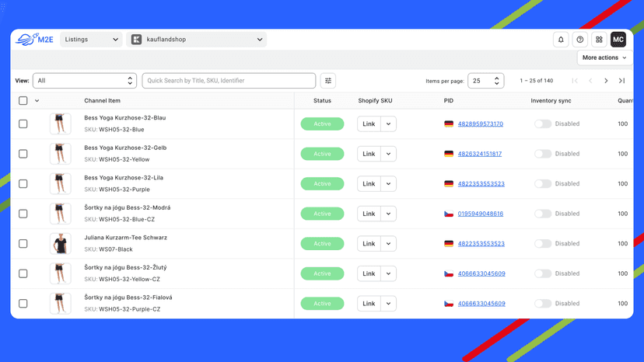
Task: Enable inventory sync for WSH05-32-Yellow row
Action: coord(543,154)
